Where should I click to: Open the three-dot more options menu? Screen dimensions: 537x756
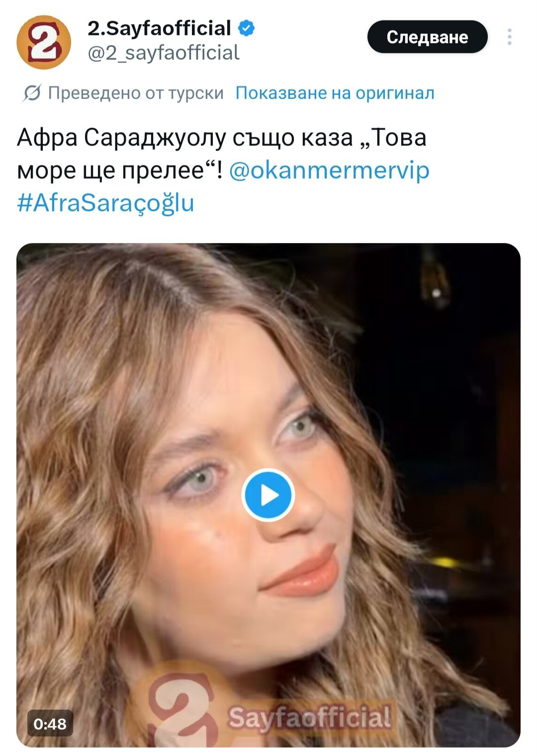pyautogui.click(x=509, y=37)
